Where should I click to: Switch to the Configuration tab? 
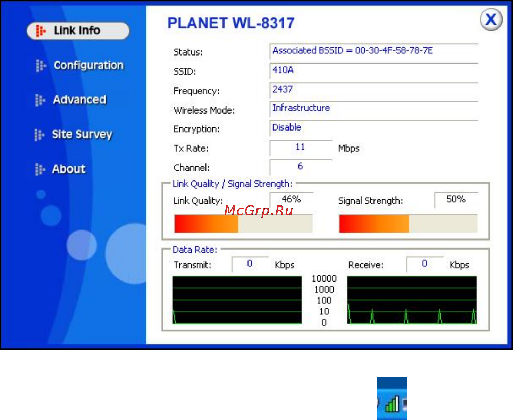coord(89,65)
